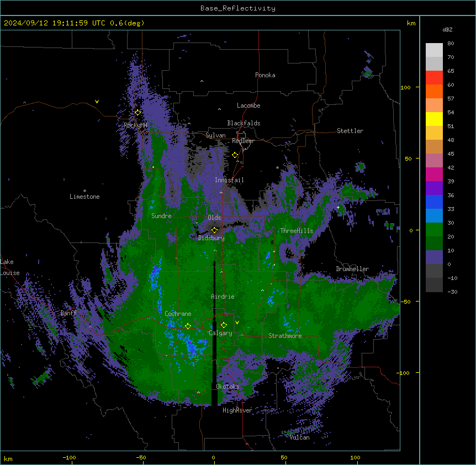Click the yellow V marker northeast of Calgary
Screen dimensions: 476x465
click(x=237, y=323)
